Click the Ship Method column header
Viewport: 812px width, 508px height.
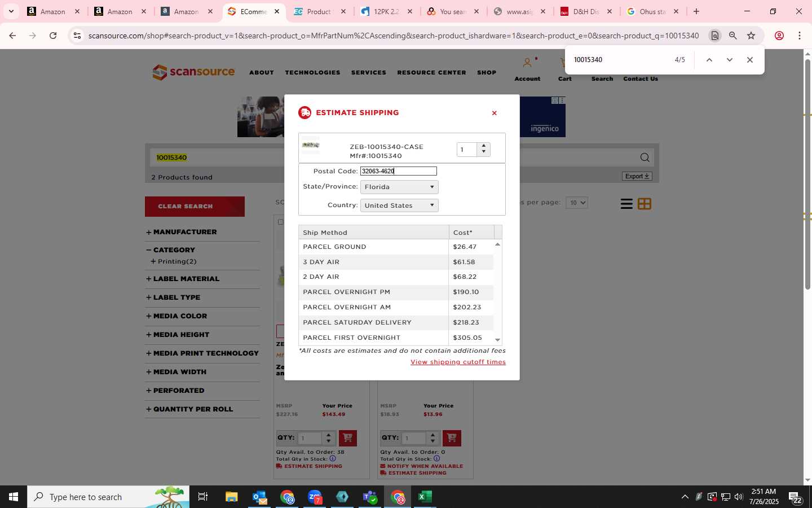tap(374, 232)
